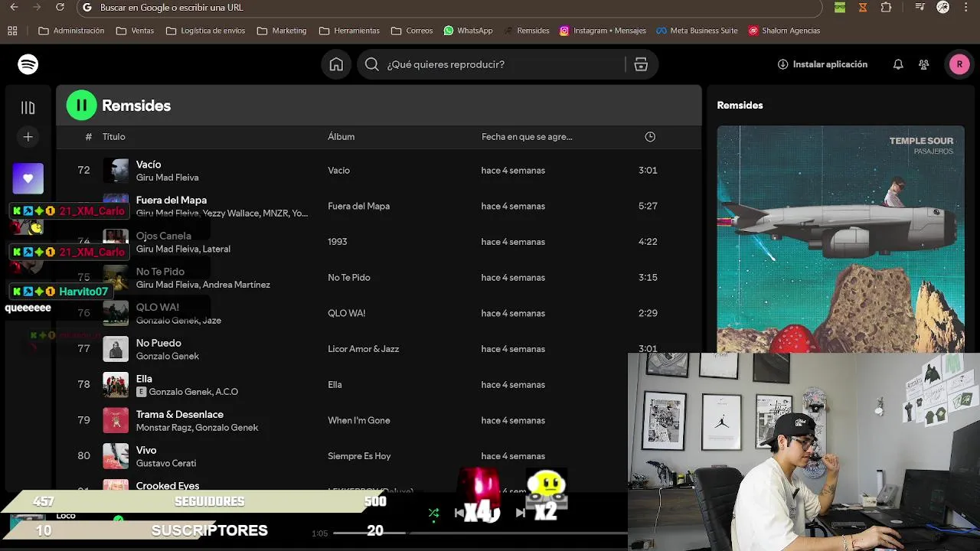The width and height of the screenshot is (980, 551).
Task: Seek on the playback progress bar
Action: pyautogui.click(x=480, y=533)
